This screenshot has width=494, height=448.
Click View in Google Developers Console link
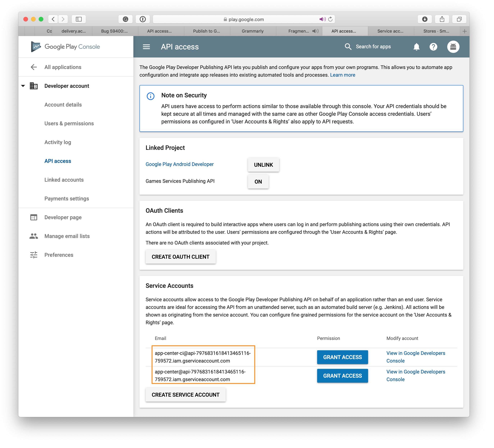pos(416,357)
